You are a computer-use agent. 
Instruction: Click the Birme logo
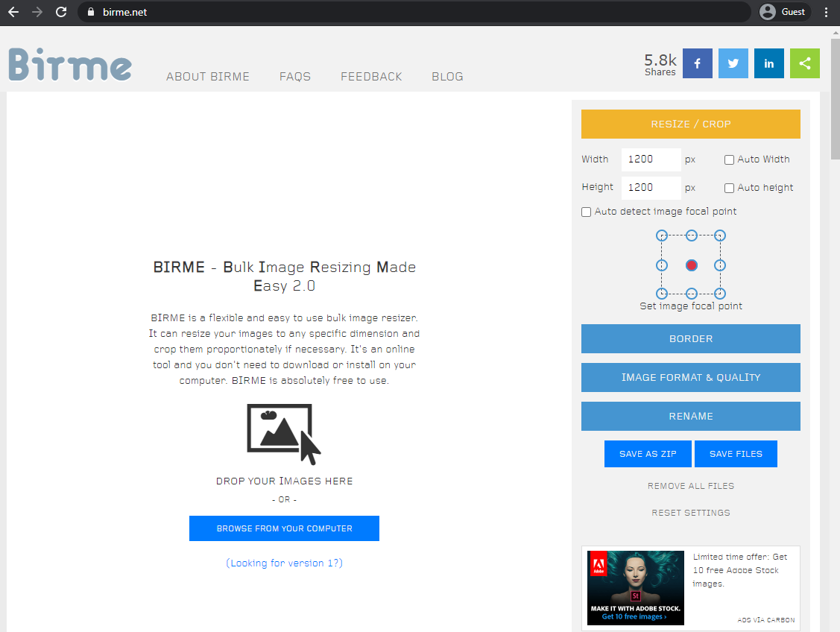point(70,65)
